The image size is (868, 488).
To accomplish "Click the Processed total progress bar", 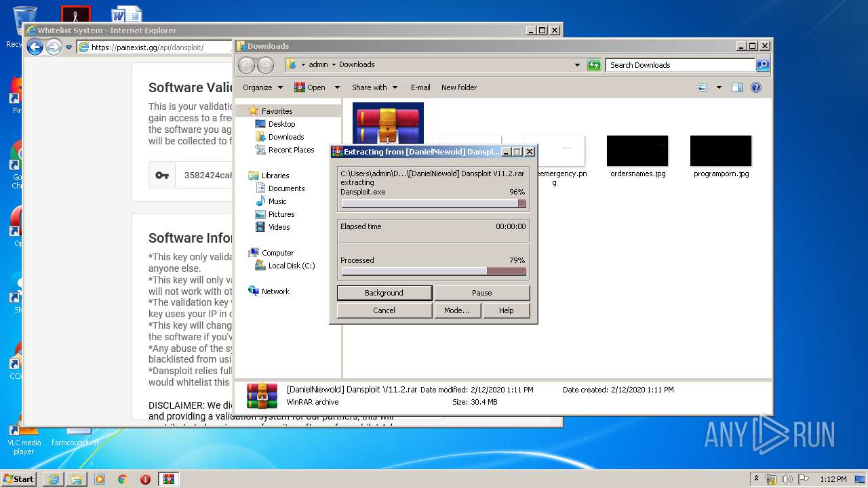I will 433,271.
